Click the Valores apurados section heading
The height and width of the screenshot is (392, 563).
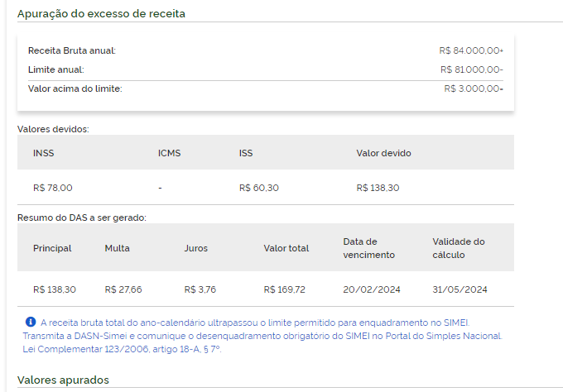63,380
